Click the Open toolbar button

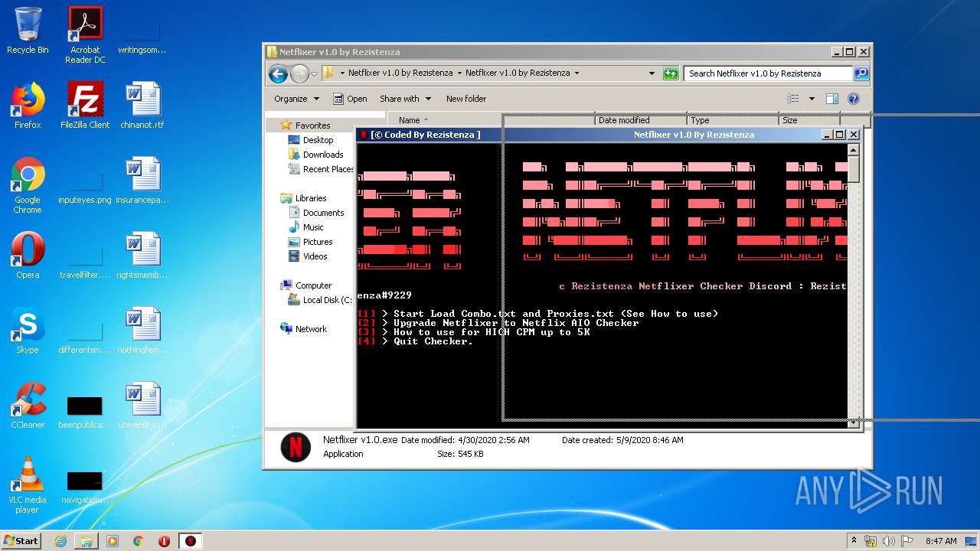point(350,99)
